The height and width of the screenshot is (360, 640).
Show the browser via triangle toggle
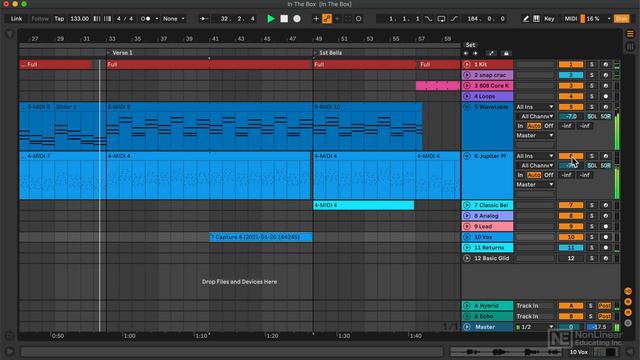[x=9, y=34]
